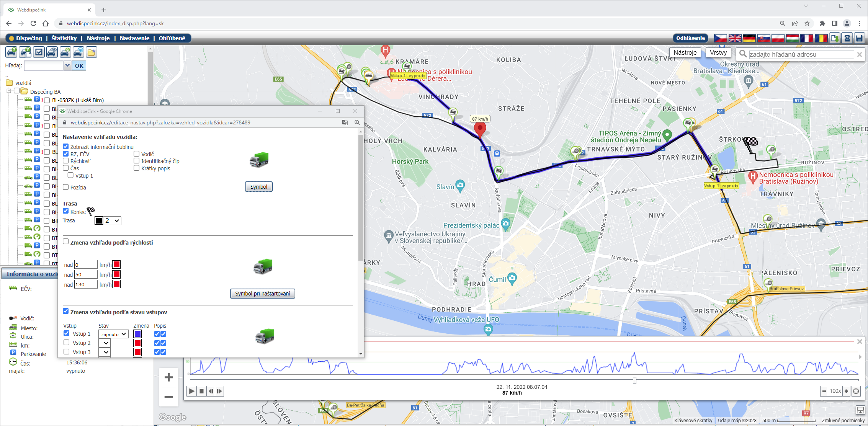
Task: Open the Štatistiky menu
Action: click(64, 38)
